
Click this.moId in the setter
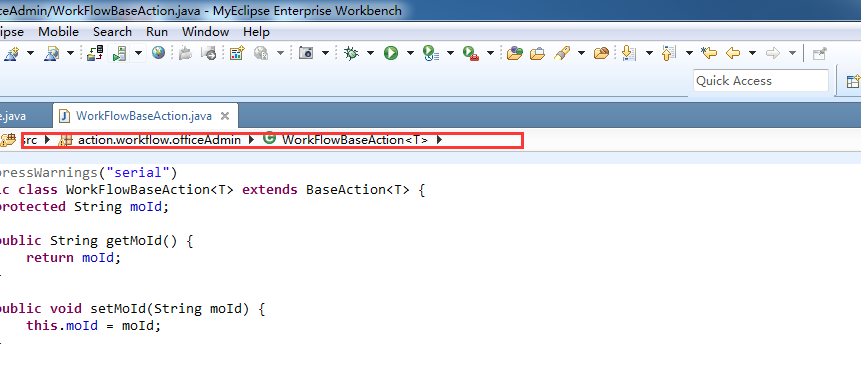point(62,326)
